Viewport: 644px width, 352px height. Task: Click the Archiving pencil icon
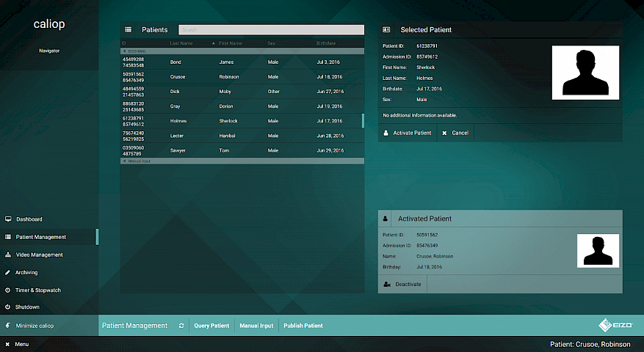pos(8,273)
